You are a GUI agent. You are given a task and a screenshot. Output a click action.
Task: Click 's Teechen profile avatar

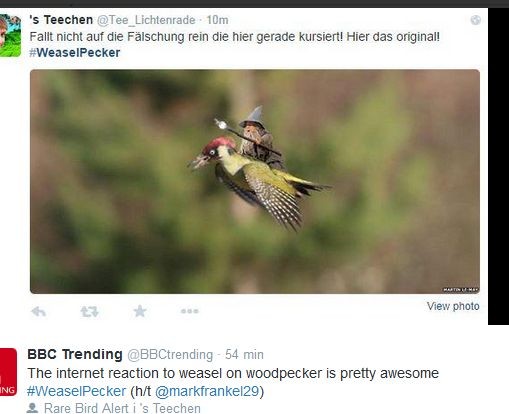[10, 35]
